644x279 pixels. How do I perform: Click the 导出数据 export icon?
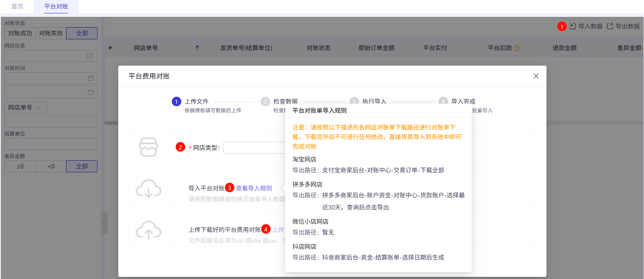610,26
